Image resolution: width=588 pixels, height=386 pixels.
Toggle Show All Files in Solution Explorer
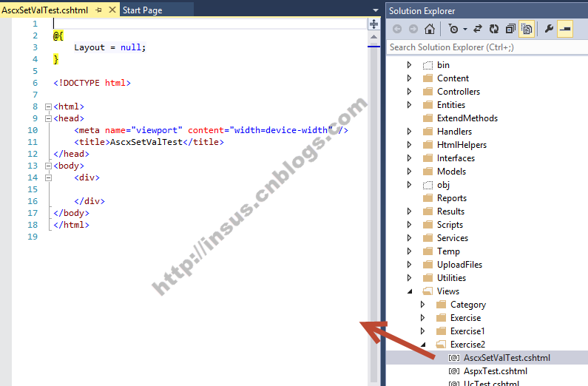[x=527, y=29]
